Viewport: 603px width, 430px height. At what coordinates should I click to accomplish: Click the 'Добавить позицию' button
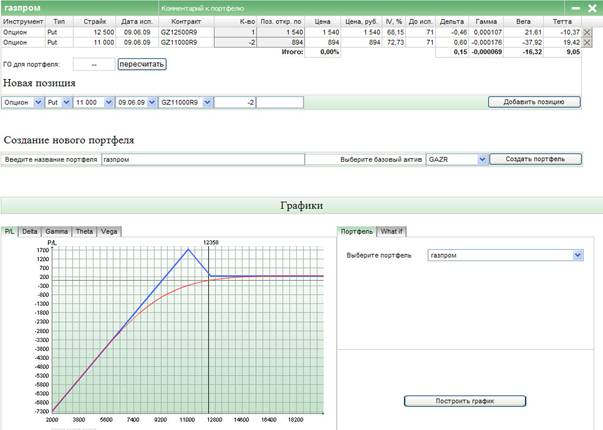pos(533,102)
